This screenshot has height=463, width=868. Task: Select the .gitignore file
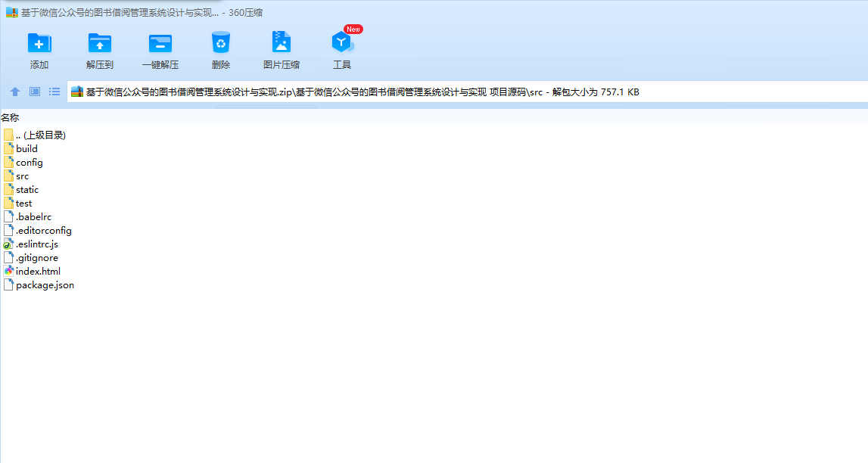(x=30, y=258)
